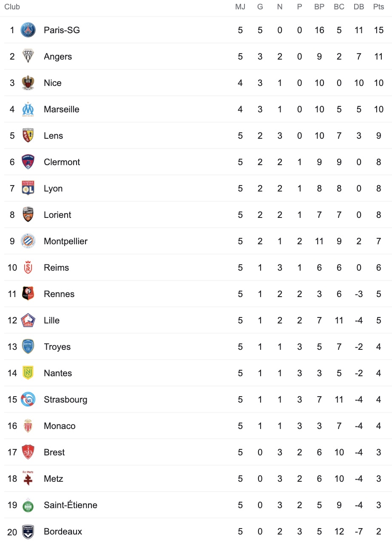392x549 pixels.
Task: Click the Marseille OM emblem
Action: point(28,109)
